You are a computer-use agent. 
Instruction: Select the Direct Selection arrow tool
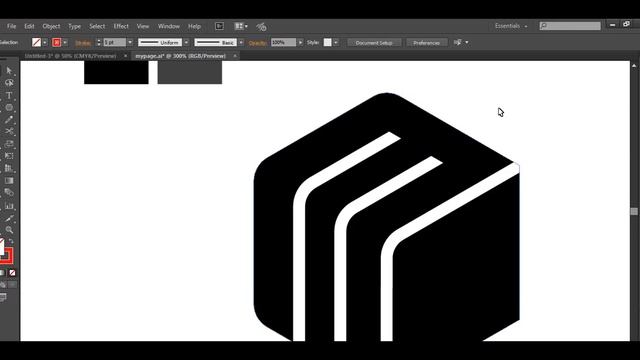(9, 71)
